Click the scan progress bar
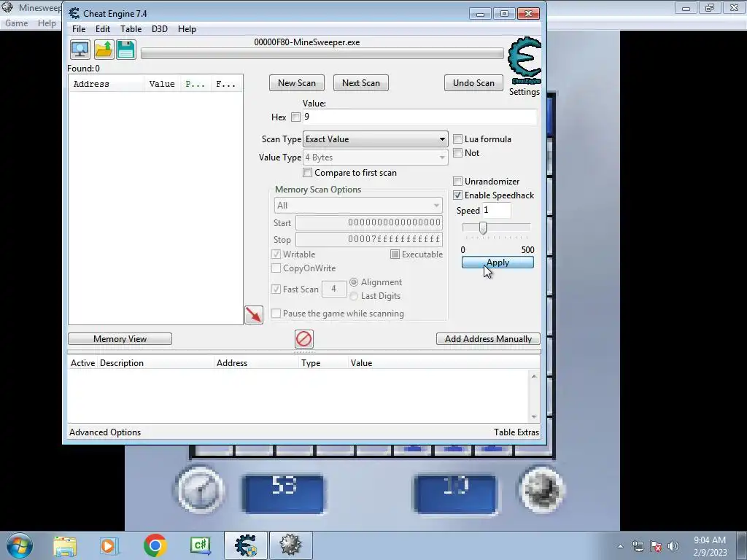 click(322, 53)
